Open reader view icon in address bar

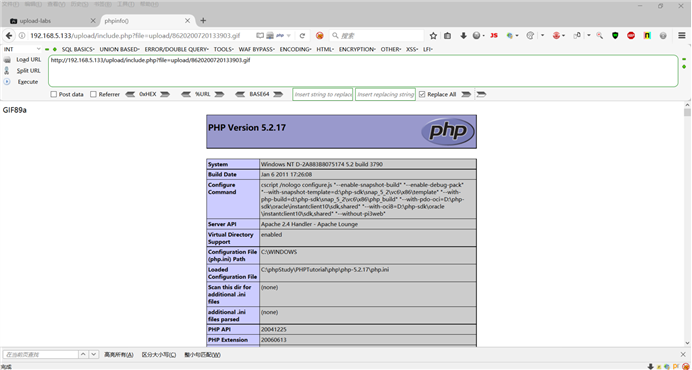pos(260,36)
